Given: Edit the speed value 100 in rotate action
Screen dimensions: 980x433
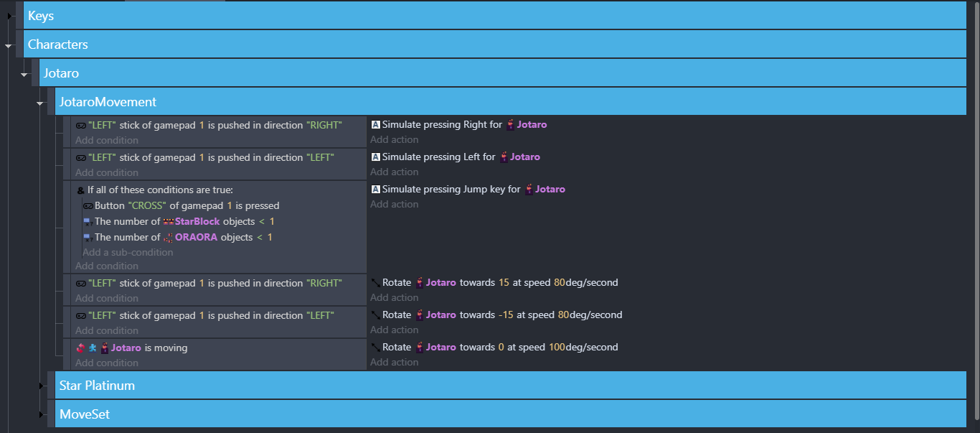Looking at the screenshot, I should [x=557, y=348].
